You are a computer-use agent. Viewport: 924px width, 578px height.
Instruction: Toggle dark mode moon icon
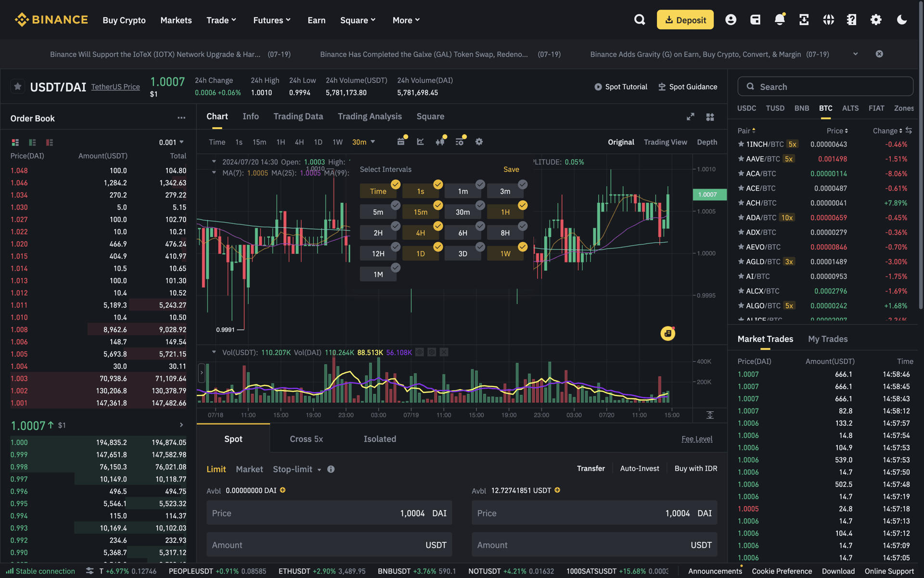pos(902,20)
